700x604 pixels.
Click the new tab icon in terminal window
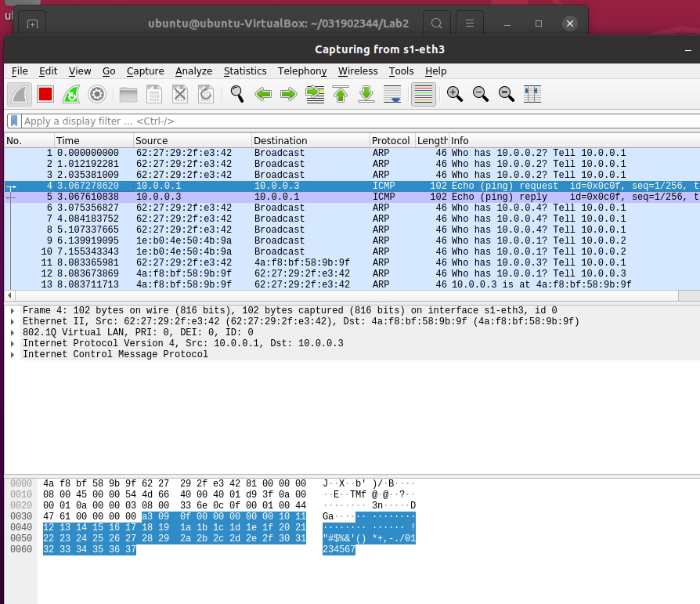pyautogui.click(x=32, y=24)
